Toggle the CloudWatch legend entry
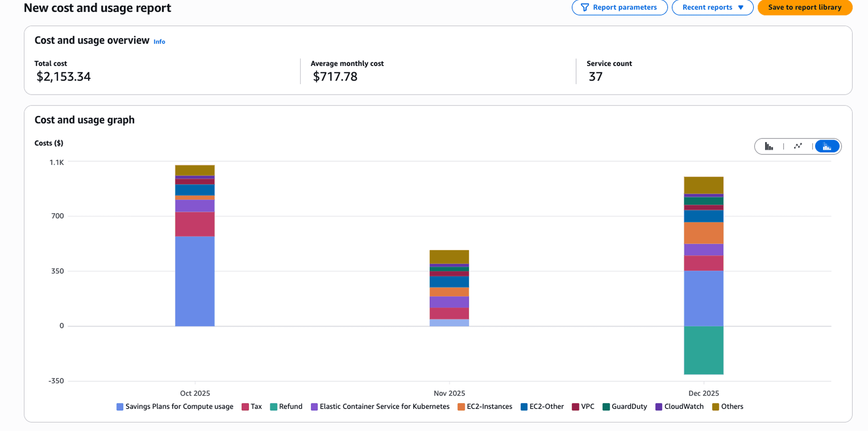868x431 pixels. pos(683,406)
